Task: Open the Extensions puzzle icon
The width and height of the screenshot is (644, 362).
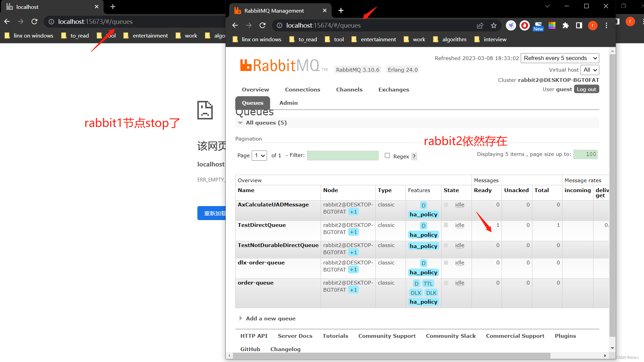Action: [x=565, y=25]
